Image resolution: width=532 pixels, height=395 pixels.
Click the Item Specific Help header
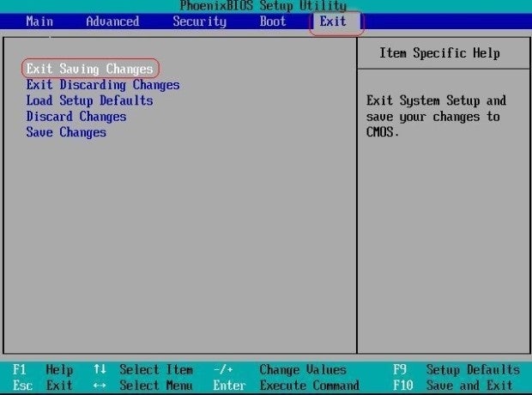pos(438,53)
